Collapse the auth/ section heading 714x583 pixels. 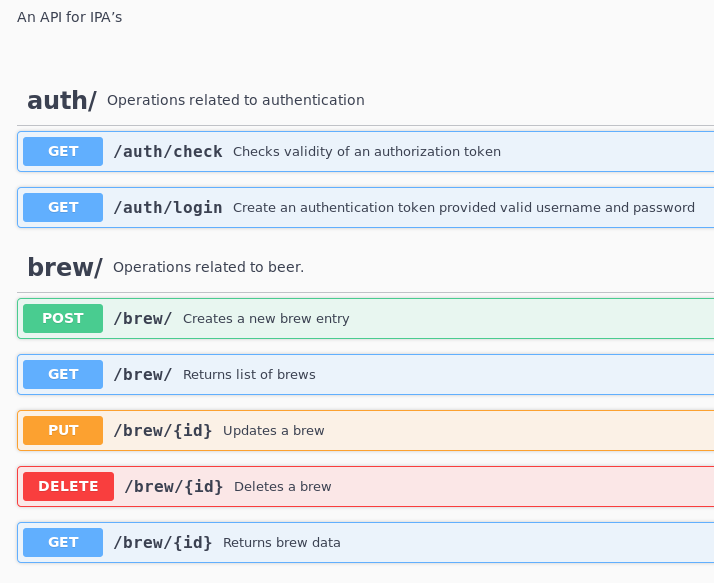62,100
